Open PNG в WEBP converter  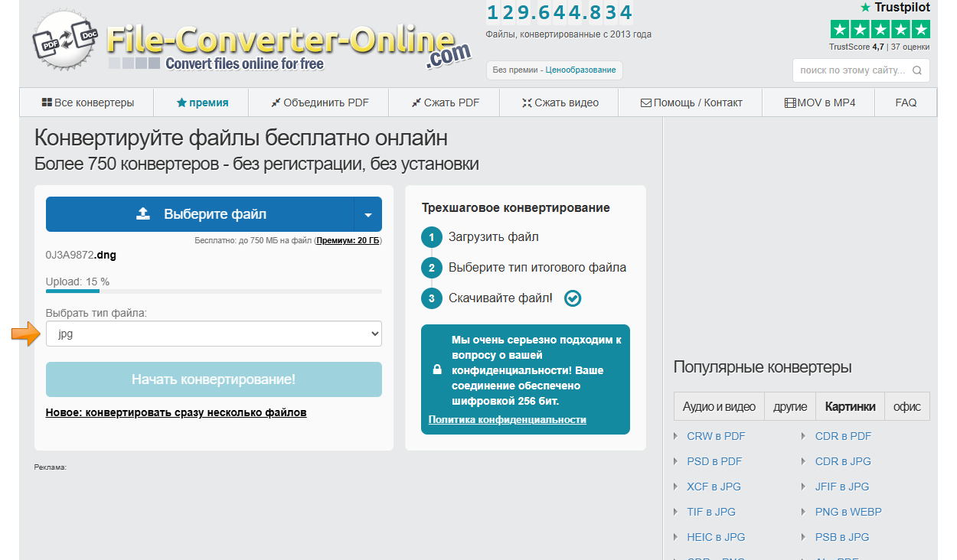pyautogui.click(x=848, y=512)
